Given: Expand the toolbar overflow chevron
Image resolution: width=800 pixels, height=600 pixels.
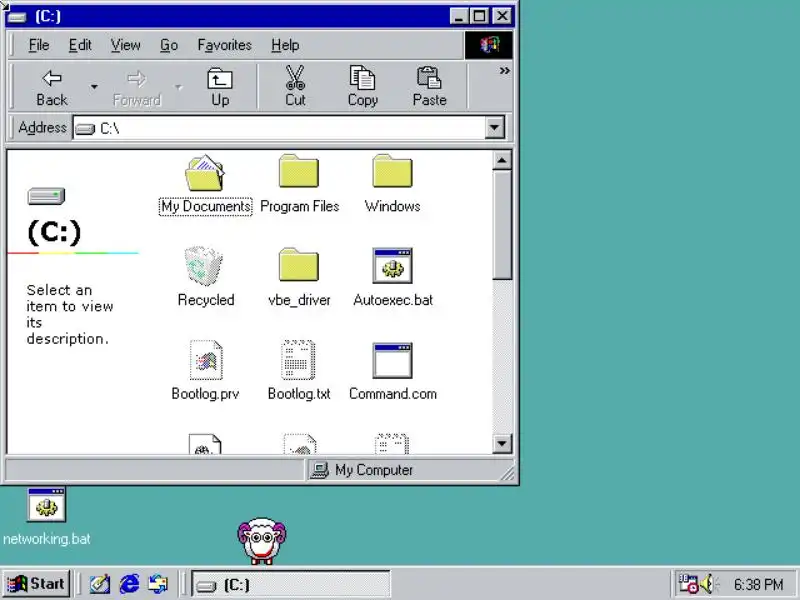Looking at the screenshot, I should (x=505, y=71).
